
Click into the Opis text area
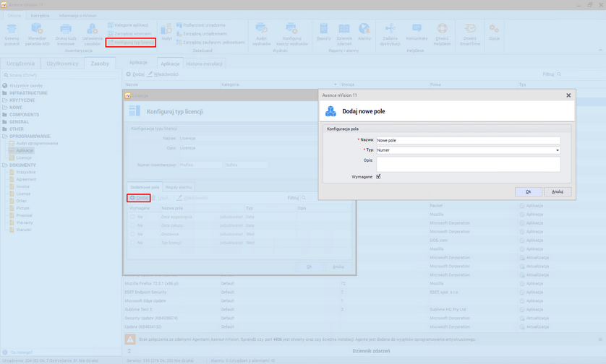[468, 164]
